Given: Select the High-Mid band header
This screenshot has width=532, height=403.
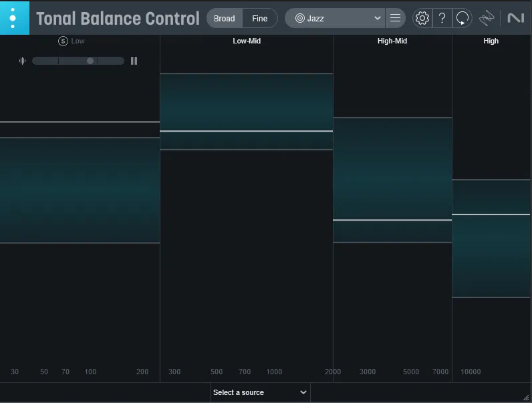Looking at the screenshot, I should coord(392,41).
